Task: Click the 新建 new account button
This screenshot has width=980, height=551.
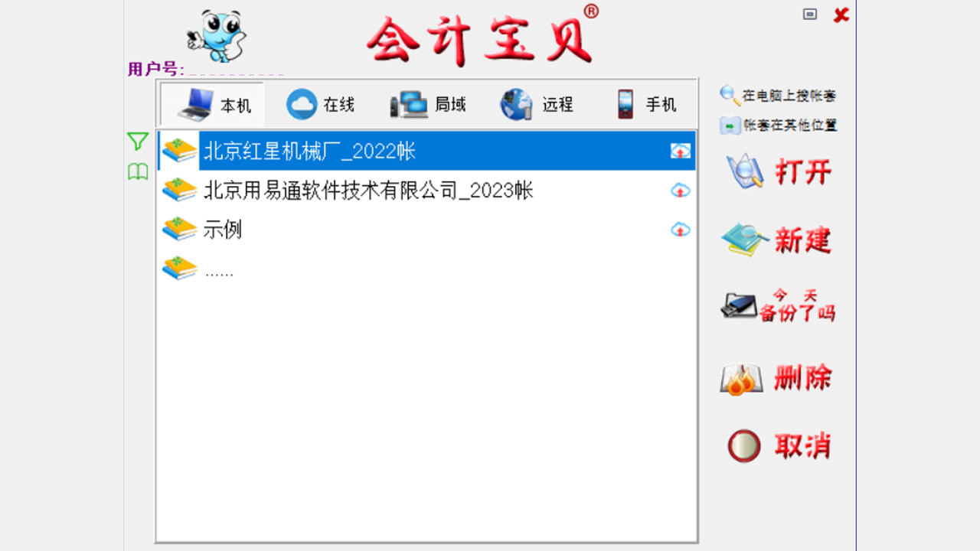Action: (776, 240)
